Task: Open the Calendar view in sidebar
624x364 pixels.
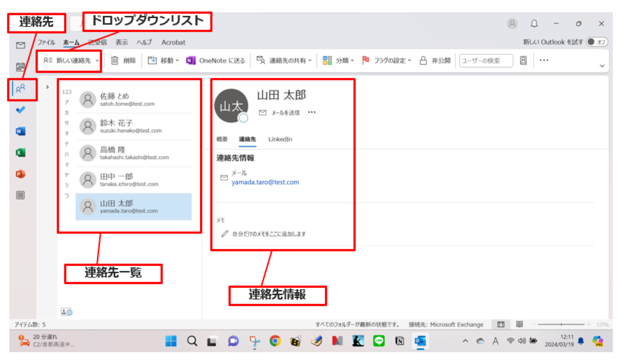Action: tap(20, 67)
